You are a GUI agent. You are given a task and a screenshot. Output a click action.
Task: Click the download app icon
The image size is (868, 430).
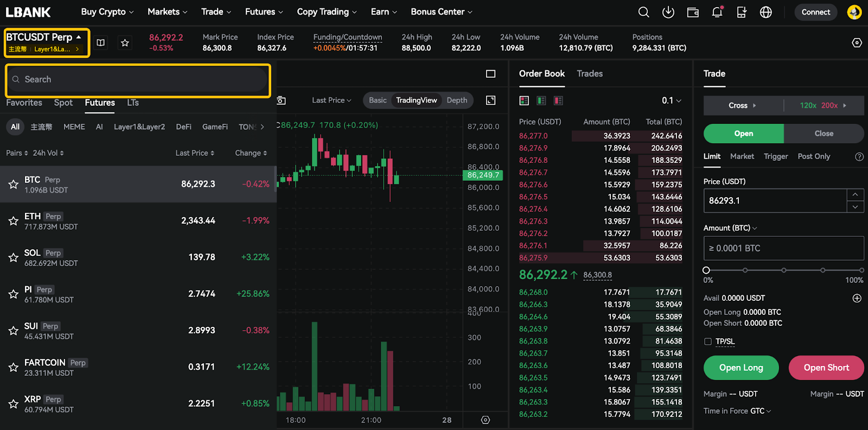click(668, 12)
